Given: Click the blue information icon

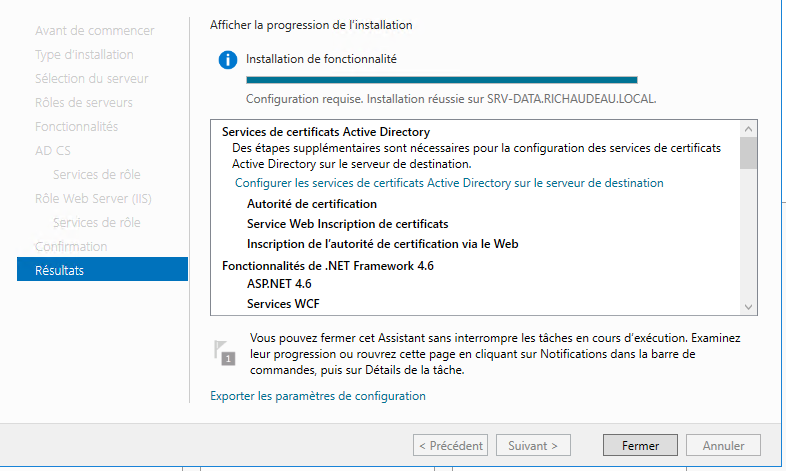Looking at the screenshot, I should 228,60.
